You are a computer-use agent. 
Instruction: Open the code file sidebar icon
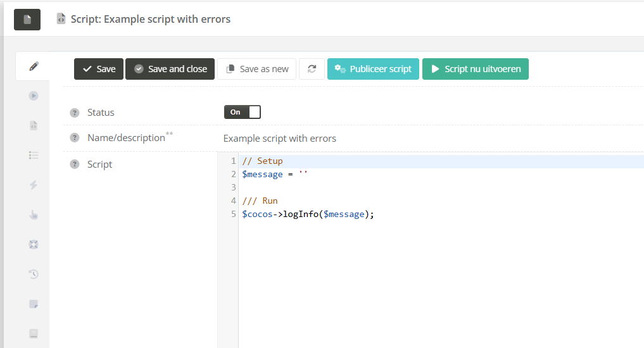pyautogui.click(x=34, y=125)
